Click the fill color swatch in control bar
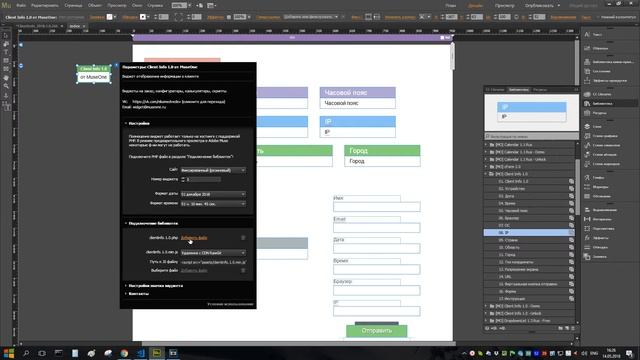The height and width of the screenshot is (360, 640). tap(109, 17)
